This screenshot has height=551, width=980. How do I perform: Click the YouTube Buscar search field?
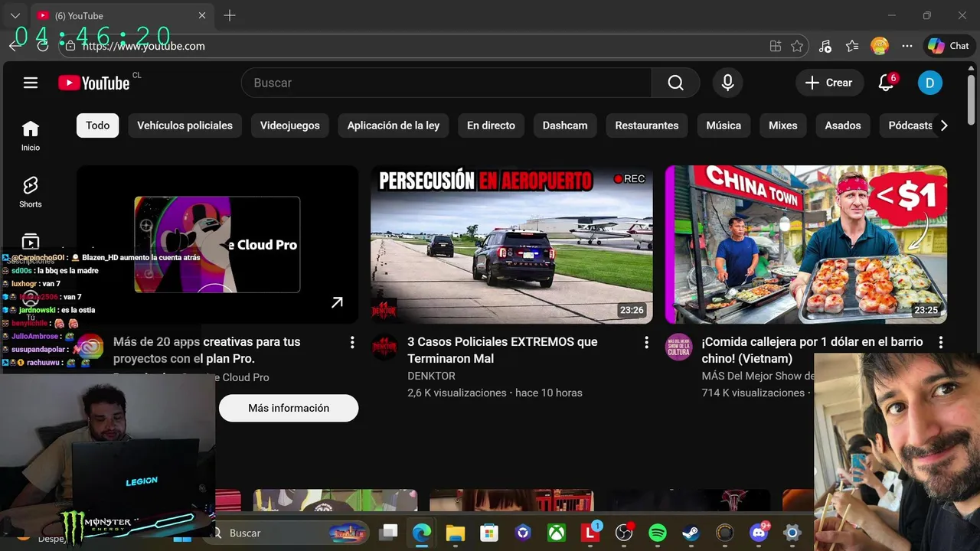446,83
